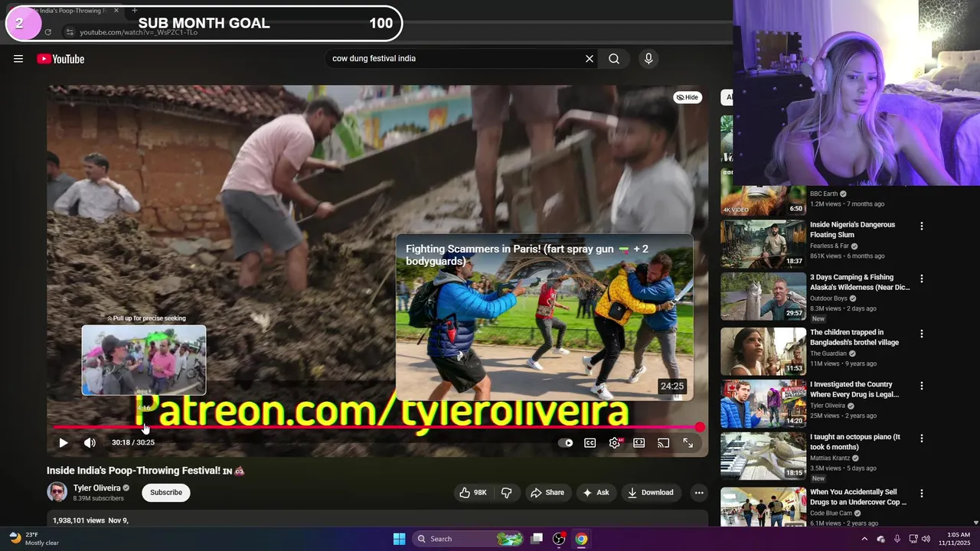Click the taskbar Search box

pos(469,539)
